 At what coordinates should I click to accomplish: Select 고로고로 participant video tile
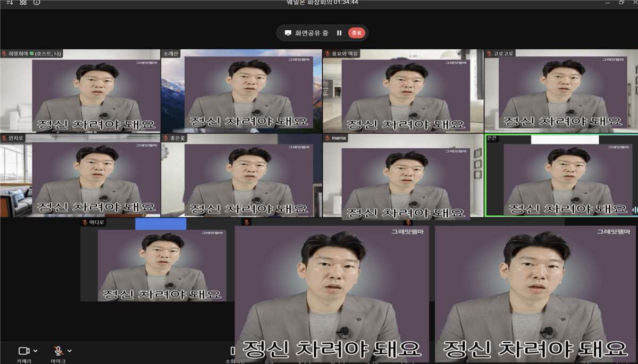click(x=561, y=91)
